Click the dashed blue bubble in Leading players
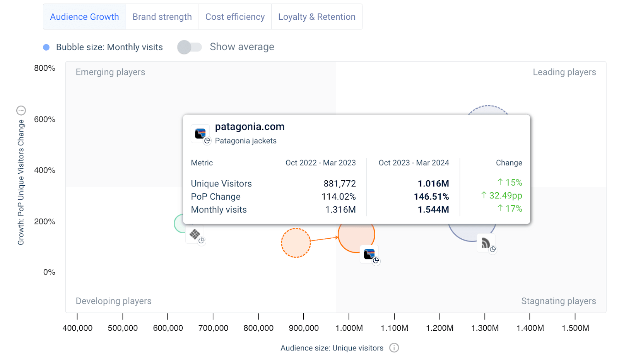The width and height of the screenshot is (619, 364). [x=488, y=110]
